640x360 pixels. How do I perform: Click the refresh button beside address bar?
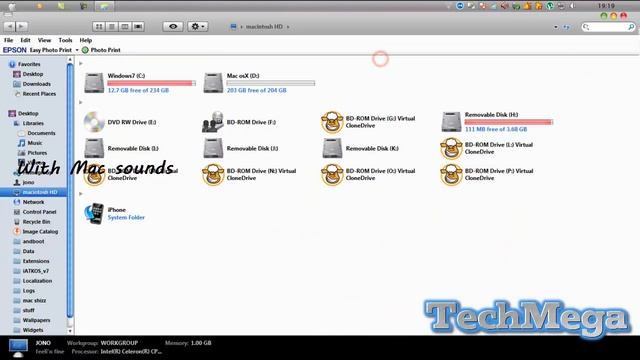click(x=567, y=27)
